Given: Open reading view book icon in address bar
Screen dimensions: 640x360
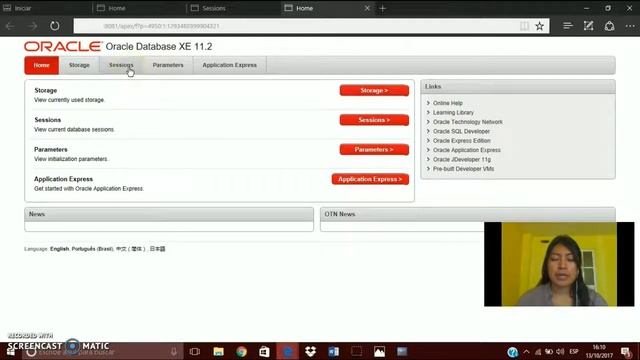Looking at the screenshot, I should [524, 26].
